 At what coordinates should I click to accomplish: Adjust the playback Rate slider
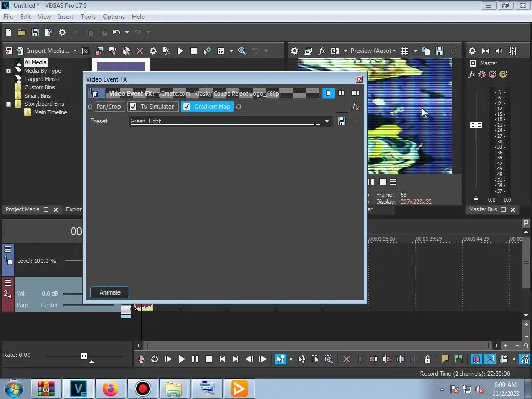click(84, 356)
